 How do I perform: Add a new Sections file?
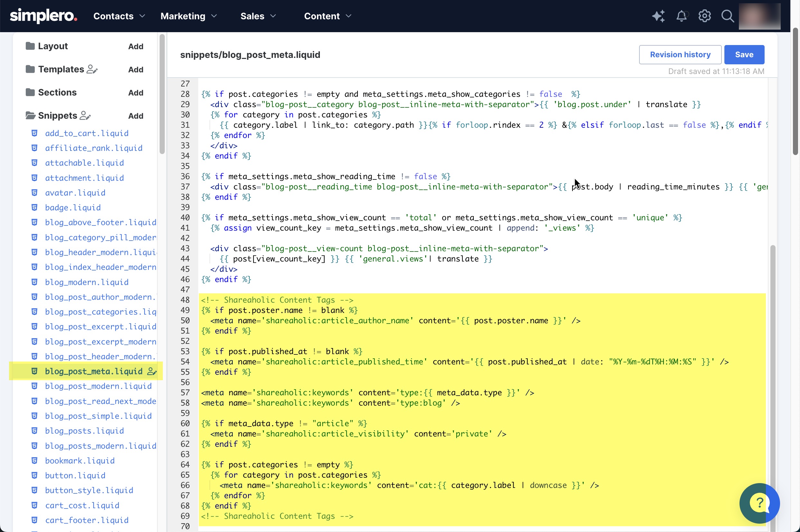pos(136,93)
